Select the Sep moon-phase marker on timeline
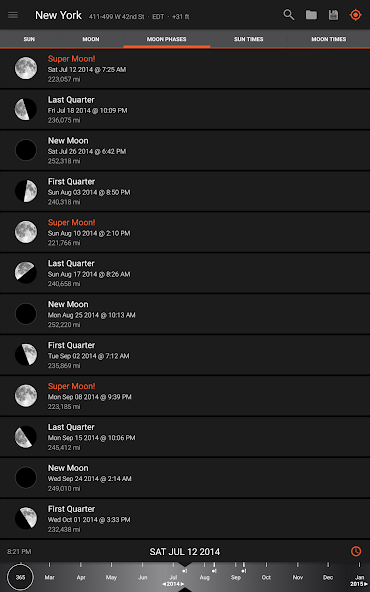 [x=244, y=571]
